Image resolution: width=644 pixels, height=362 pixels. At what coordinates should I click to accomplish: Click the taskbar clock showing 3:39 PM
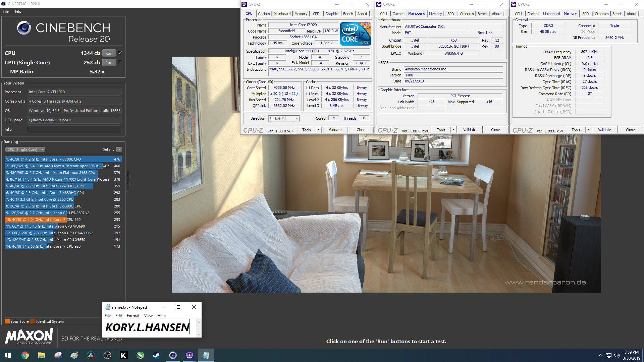coord(631,355)
